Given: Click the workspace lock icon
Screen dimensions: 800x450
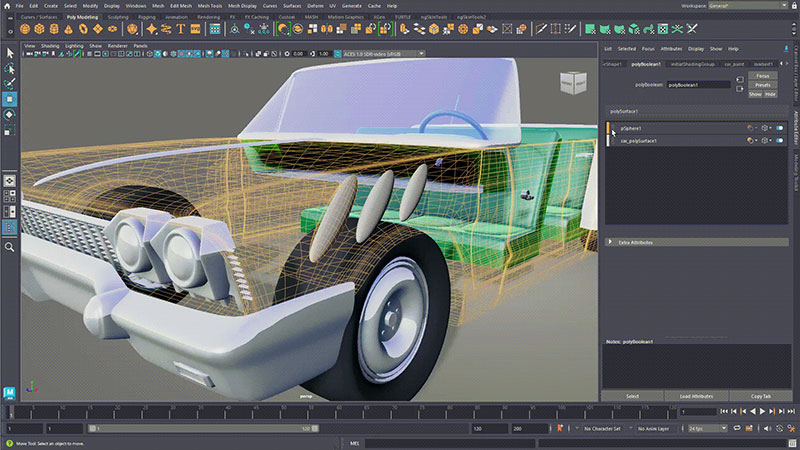Looking at the screenshot, I should [x=796, y=6].
